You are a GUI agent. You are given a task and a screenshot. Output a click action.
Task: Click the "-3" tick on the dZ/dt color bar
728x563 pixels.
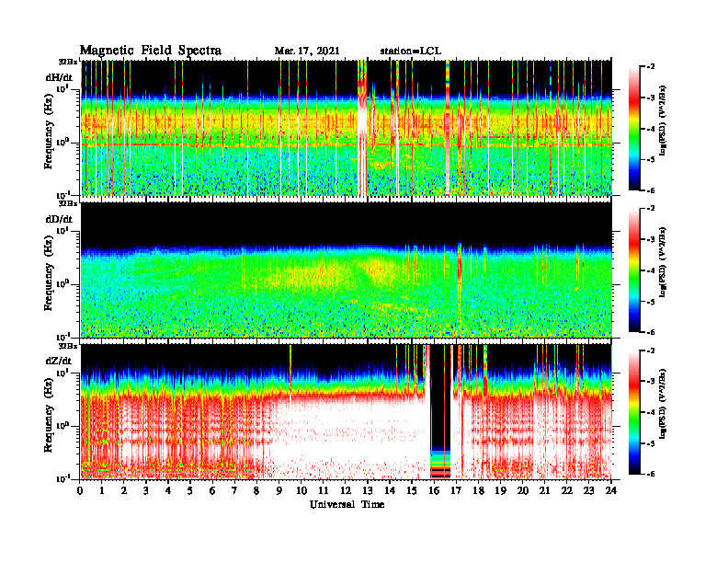pyautogui.click(x=651, y=382)
